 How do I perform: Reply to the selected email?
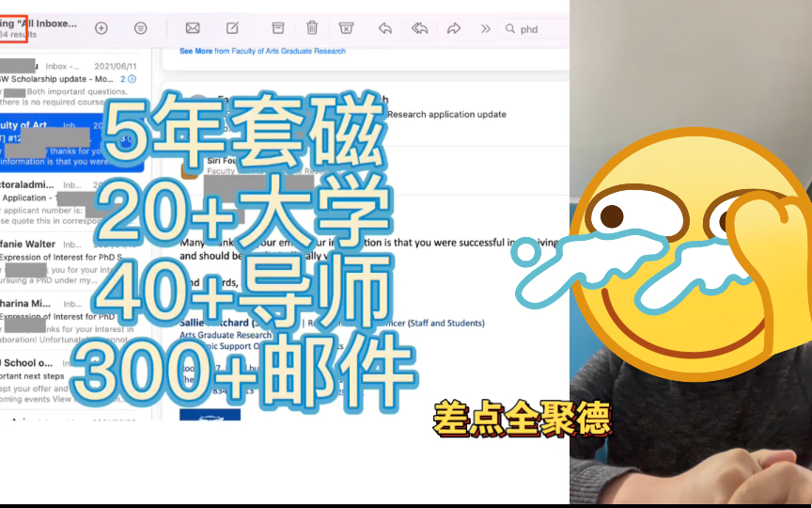(384, 28)
